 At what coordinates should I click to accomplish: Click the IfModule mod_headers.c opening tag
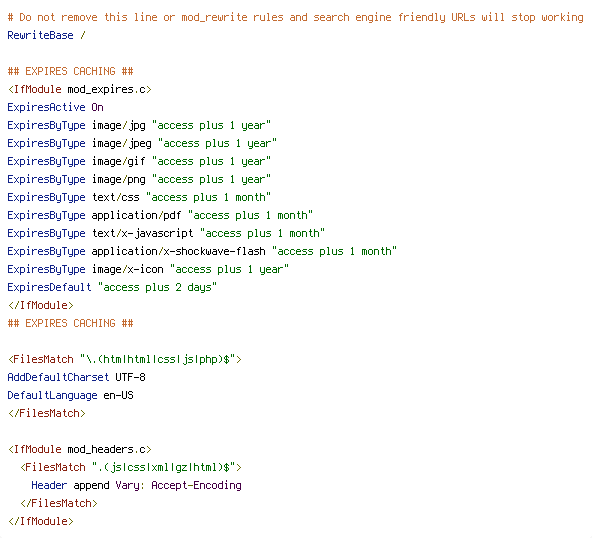pos(80,449)
